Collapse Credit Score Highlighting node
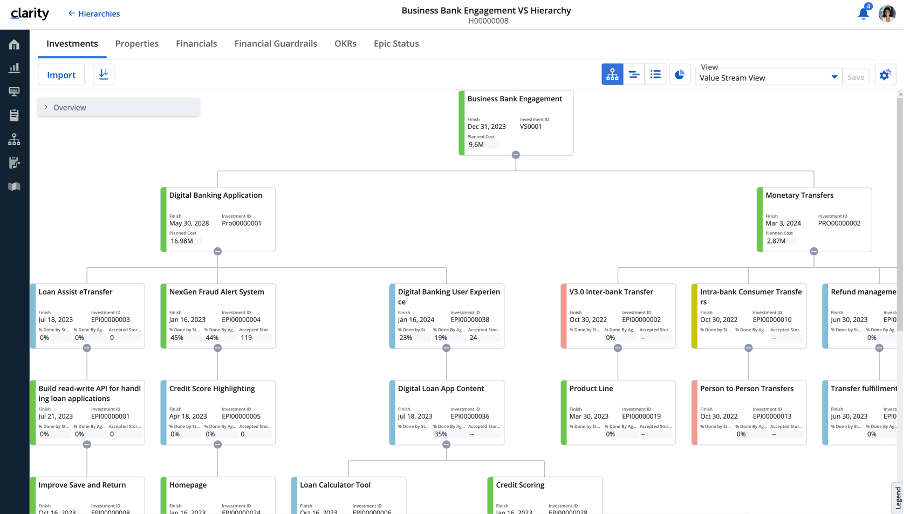The width and height of the screenshot is (904, 514). 217,445
